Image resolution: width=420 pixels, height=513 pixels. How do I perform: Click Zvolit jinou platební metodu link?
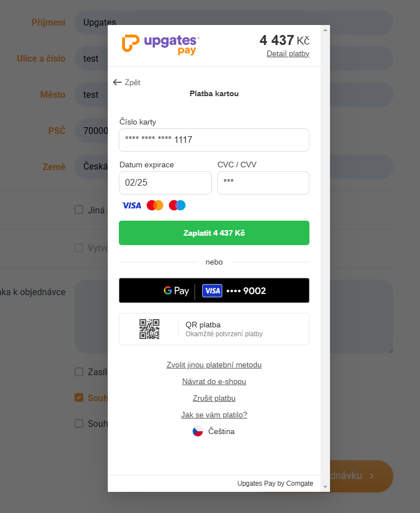pyautogui.click(x=214, y=365)
